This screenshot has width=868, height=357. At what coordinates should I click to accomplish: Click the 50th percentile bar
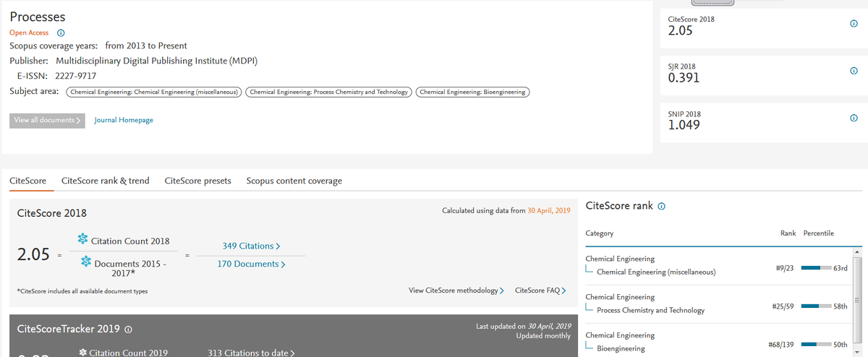coord(816,345)
